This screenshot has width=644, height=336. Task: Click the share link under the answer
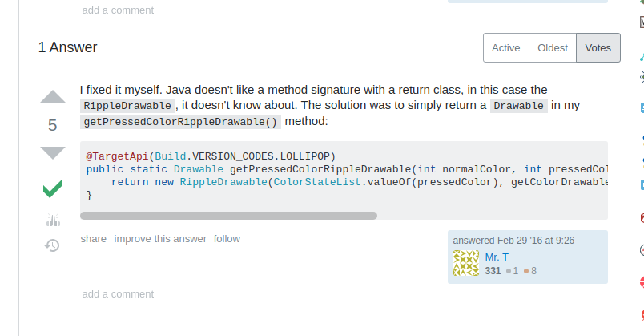click(93, 238)
